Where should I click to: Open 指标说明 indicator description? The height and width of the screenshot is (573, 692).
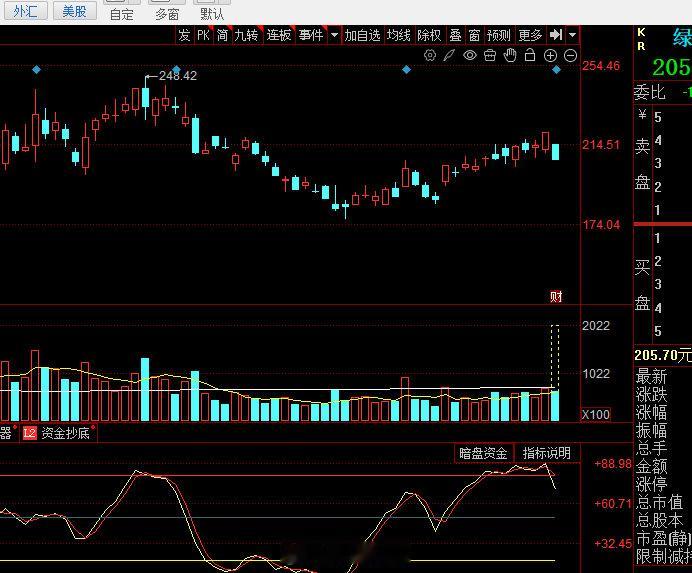(547, 453)
